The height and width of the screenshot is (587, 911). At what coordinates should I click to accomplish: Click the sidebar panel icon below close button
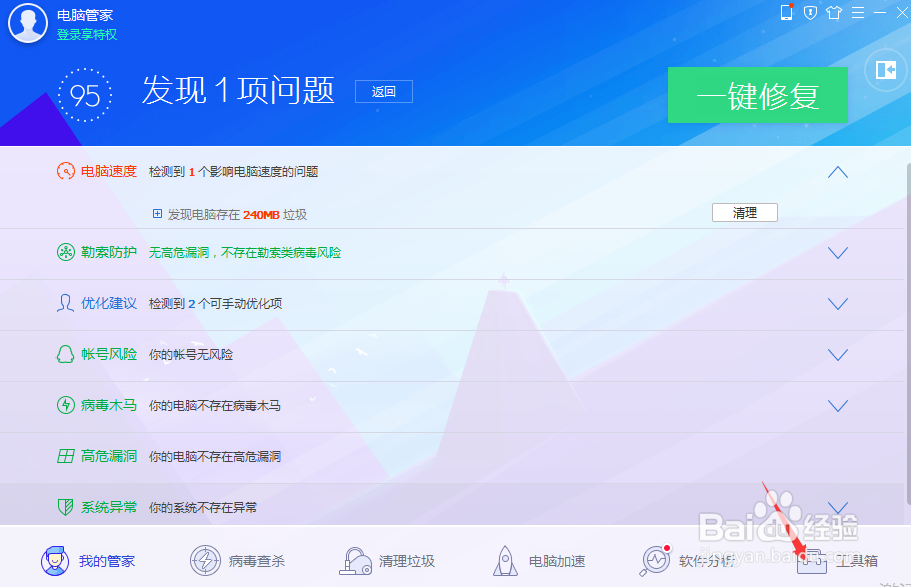[x=885, y=70]
